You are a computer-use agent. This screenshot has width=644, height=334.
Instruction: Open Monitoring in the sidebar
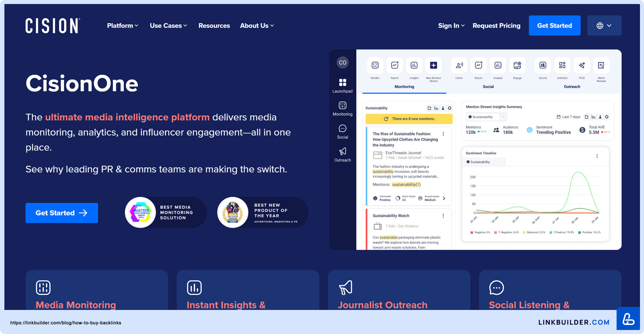click(x=342, y=109)
